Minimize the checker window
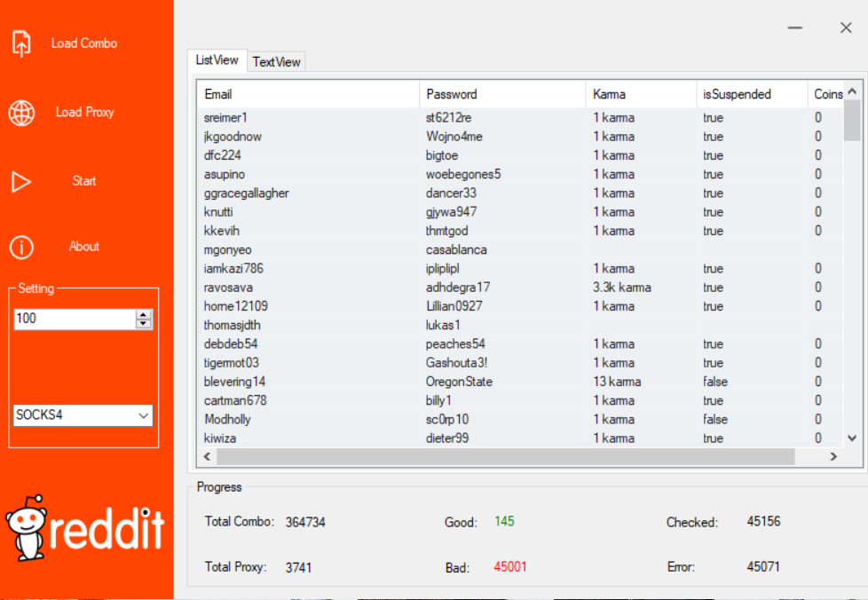Image resolution: width=868 pixels, height=600 pixels. tap(795, 28)
